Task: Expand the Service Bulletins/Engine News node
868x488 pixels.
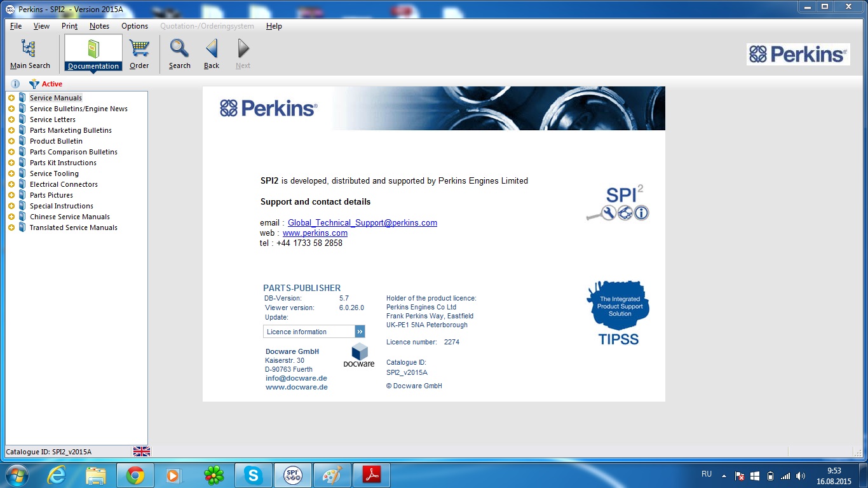Action: click(11, 109)
